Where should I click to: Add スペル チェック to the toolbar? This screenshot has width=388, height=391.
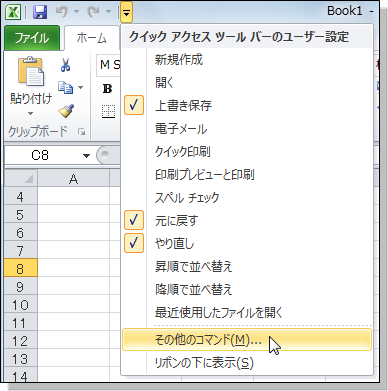coord(247,198)
